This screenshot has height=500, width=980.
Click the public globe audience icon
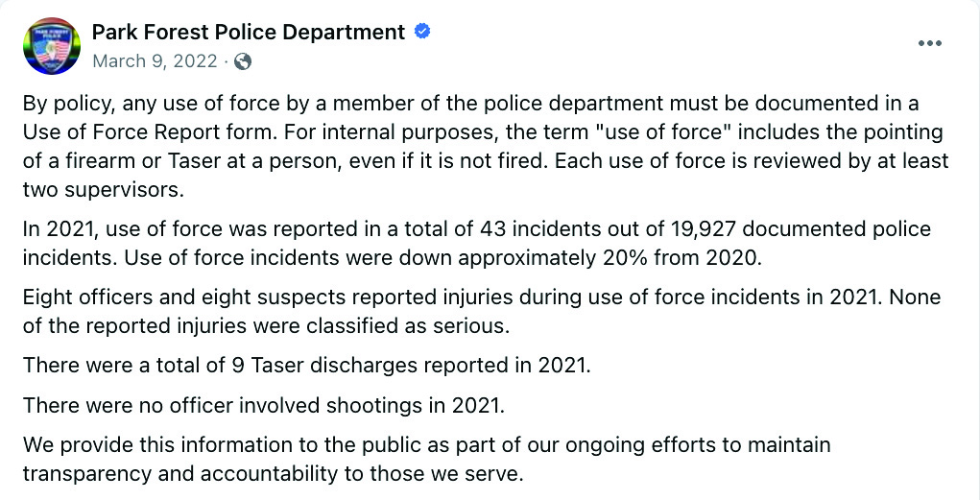(243, 61)
